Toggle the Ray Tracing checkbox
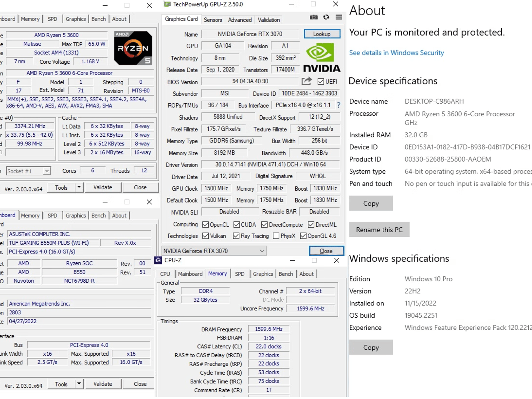532x399 pixels. tap(236, 236)
